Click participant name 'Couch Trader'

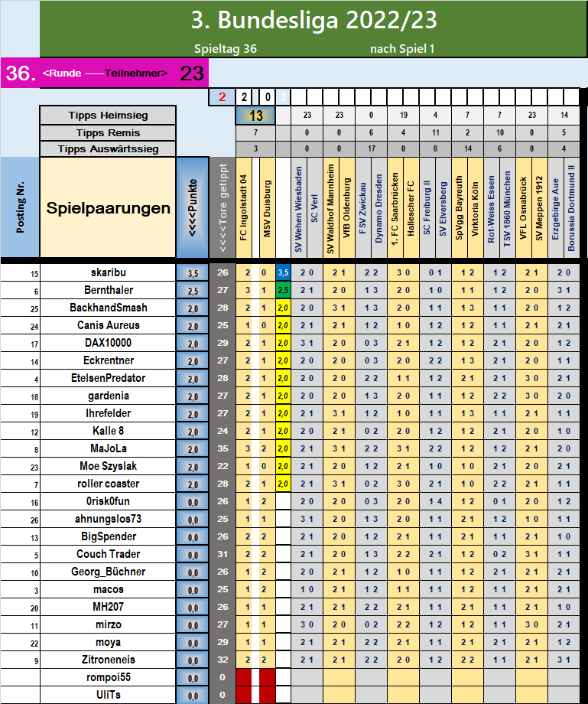[108, 554]
